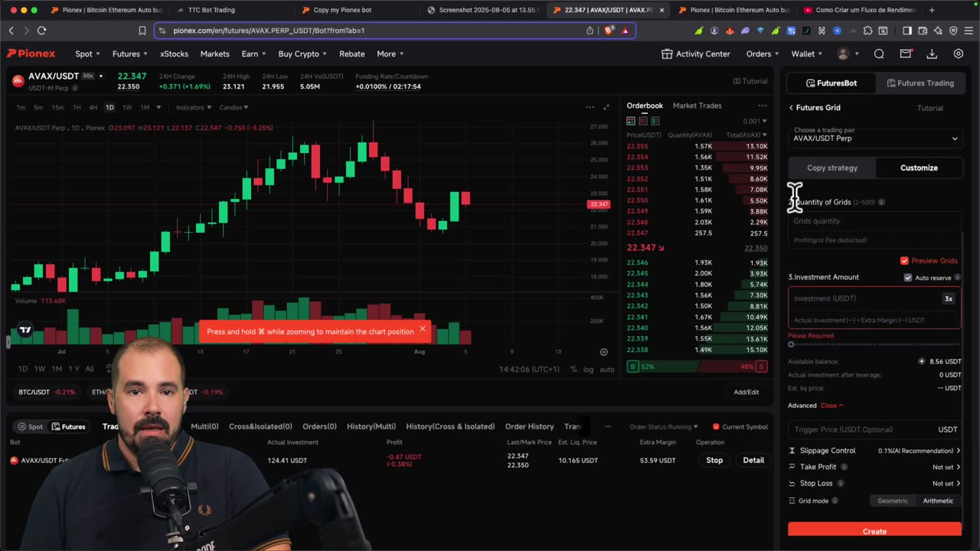Select Arithmetic grid mode
Image resolution: width=980 pixels, height=551 pixels.
pyautogui.click(x=938, y=500)
